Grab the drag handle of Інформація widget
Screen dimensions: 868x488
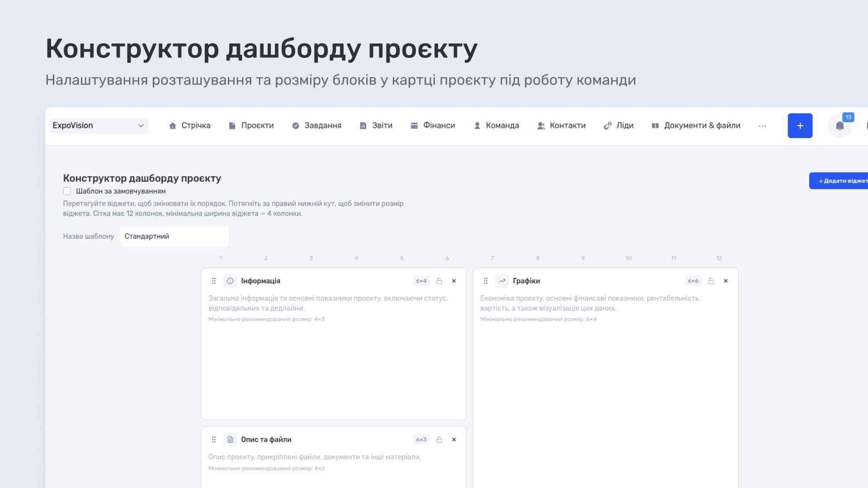click(214, 281)
